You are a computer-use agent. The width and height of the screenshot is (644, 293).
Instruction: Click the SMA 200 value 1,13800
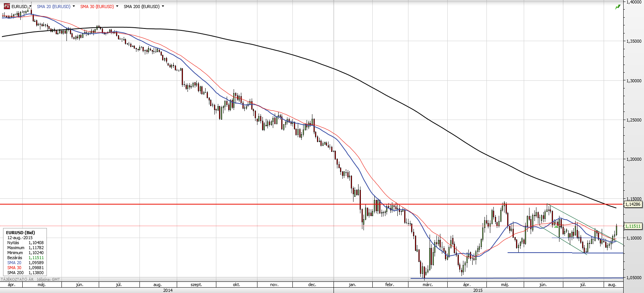(36, 273)
